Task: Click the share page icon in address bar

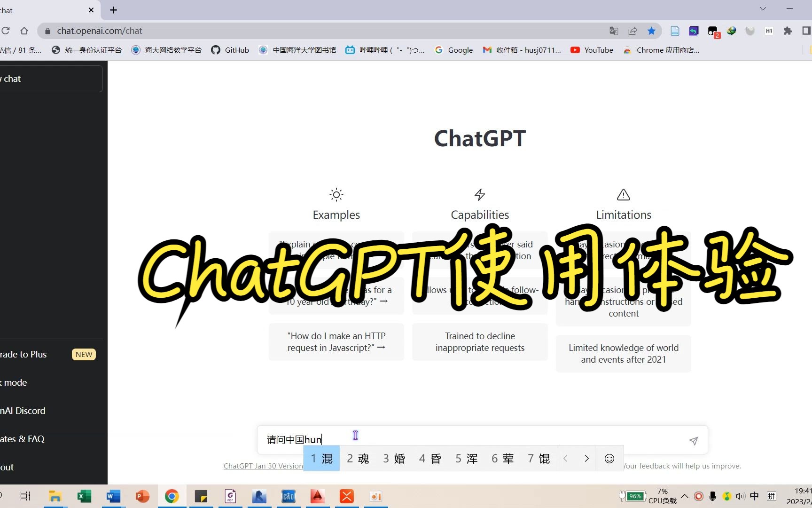Action: (x=632, y=31)
